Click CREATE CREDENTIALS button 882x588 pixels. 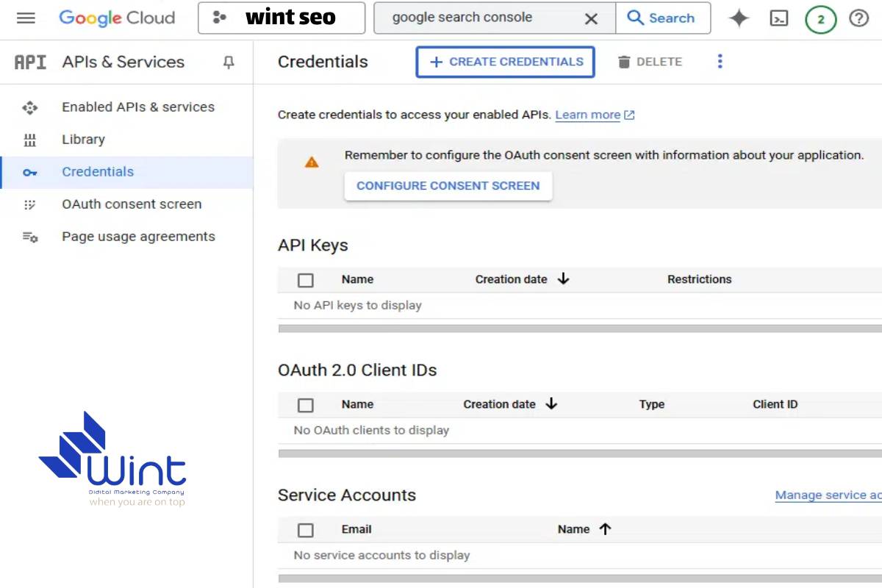click(506, 62)
